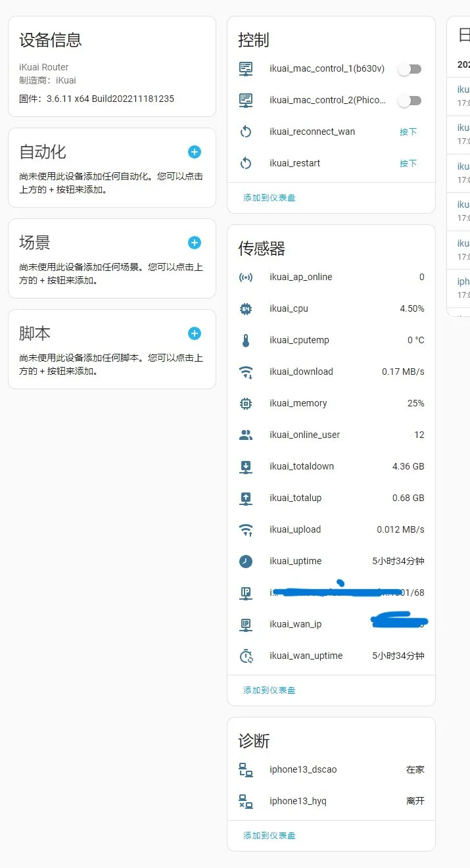
Task: Click the ikuai_mac_control_1 network icon
Action: [246, 68]
